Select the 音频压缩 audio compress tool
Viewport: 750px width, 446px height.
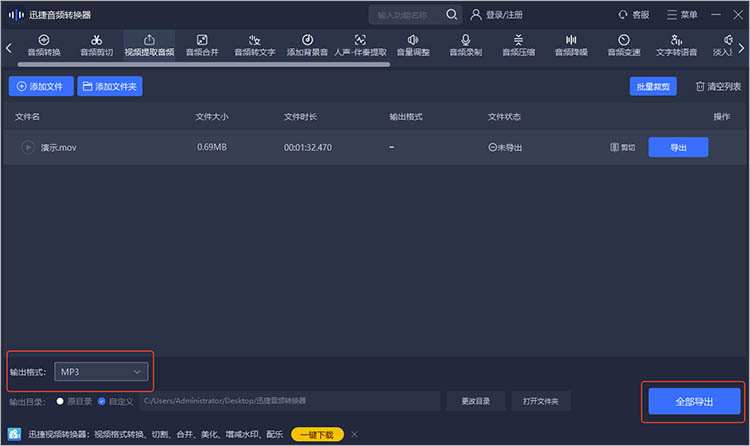point(518,45)
